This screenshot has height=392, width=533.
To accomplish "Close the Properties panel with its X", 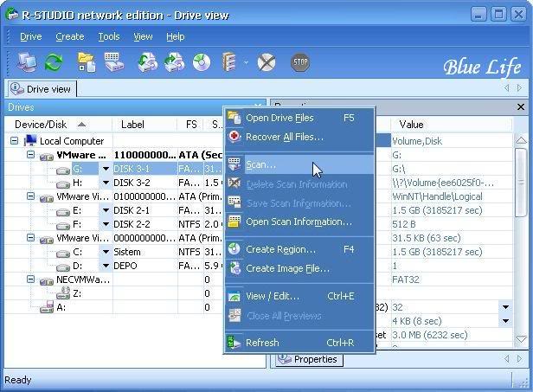I will tap(520, 107).
